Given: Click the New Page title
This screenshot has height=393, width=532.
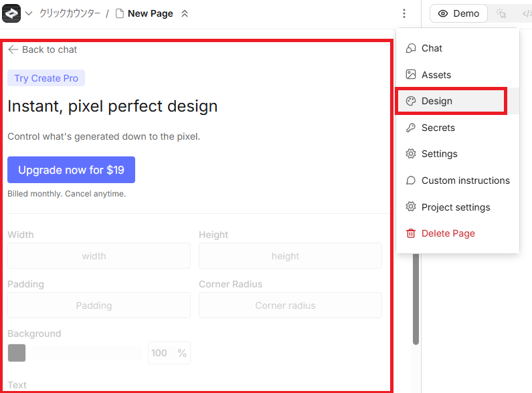Looking at the screenshot, I should [151, 13].
